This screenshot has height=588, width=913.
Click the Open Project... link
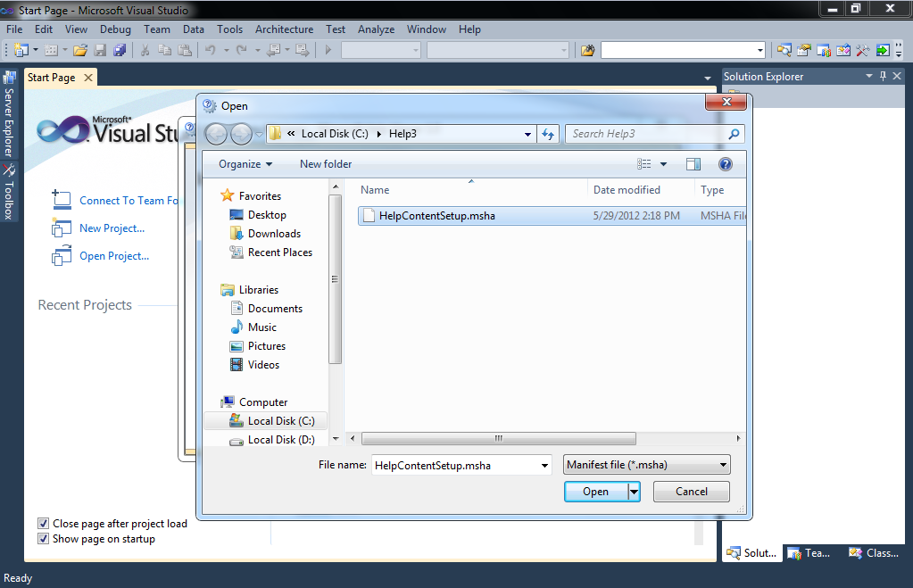point(114,256)
